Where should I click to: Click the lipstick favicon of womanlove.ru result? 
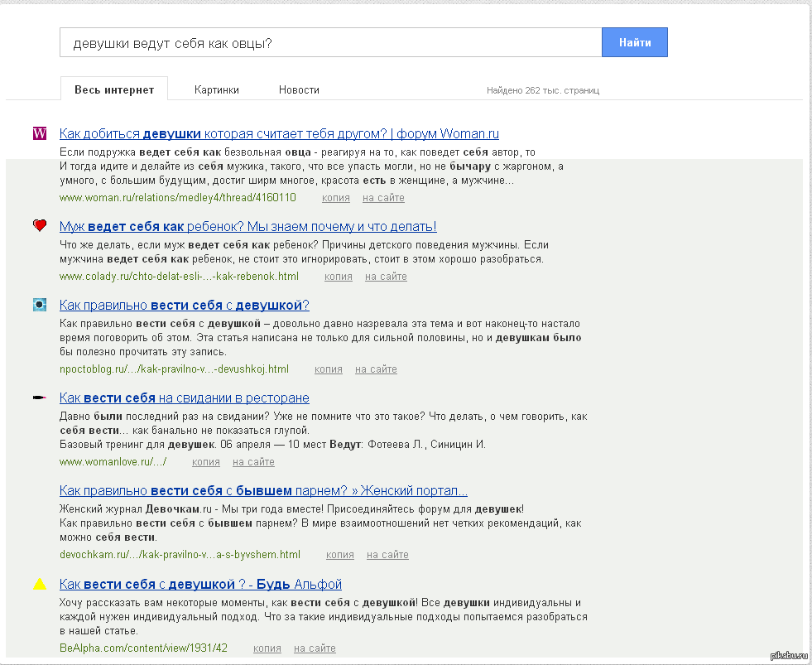pyautogui.click(x=40, y=398)
